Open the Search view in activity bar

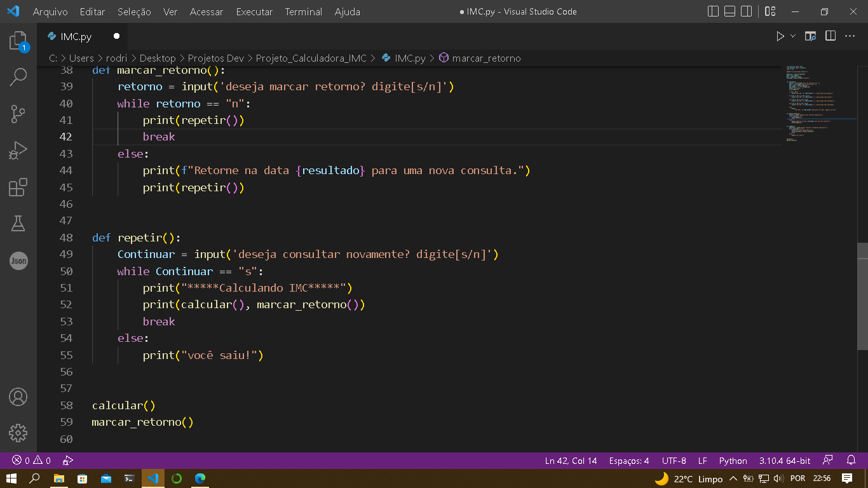pyautogui.click(x=18, y=78)
